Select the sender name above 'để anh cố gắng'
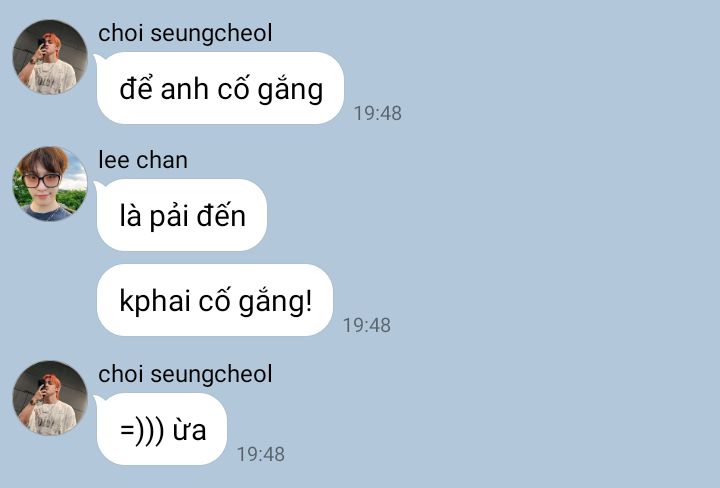 pos(185,34)
